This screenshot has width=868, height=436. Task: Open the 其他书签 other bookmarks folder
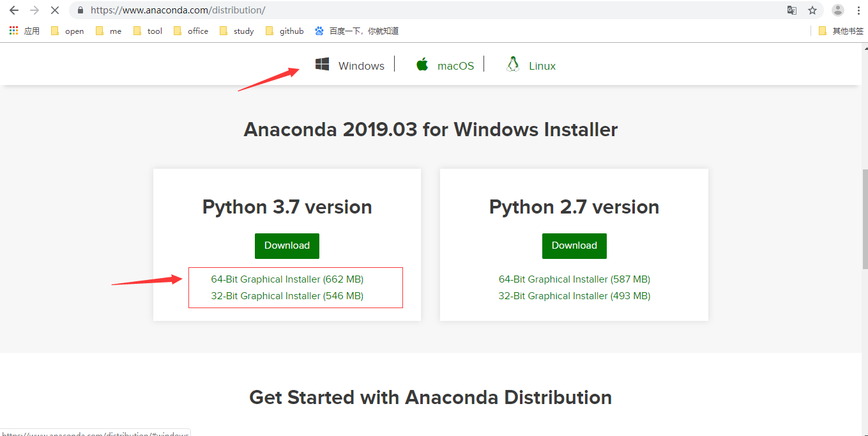[841, 31]
